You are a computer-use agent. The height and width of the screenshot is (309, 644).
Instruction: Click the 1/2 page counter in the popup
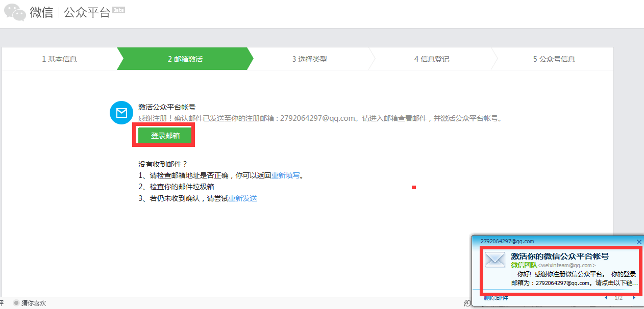coord(619,298)
